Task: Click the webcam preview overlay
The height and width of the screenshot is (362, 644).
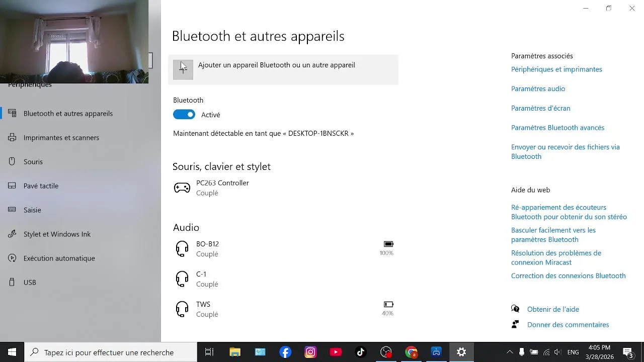Action: point(74,42)
